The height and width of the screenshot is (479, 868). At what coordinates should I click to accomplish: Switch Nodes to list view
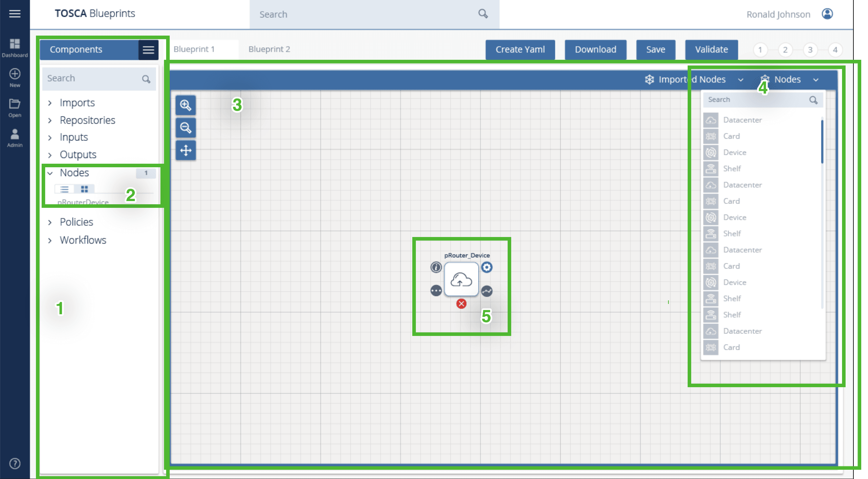64,189
